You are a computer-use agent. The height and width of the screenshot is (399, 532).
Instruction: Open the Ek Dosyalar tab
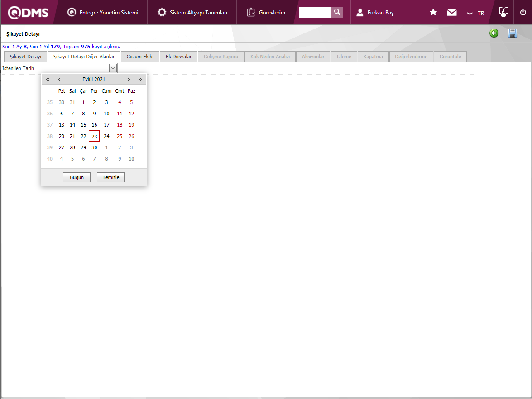point(178,57)
